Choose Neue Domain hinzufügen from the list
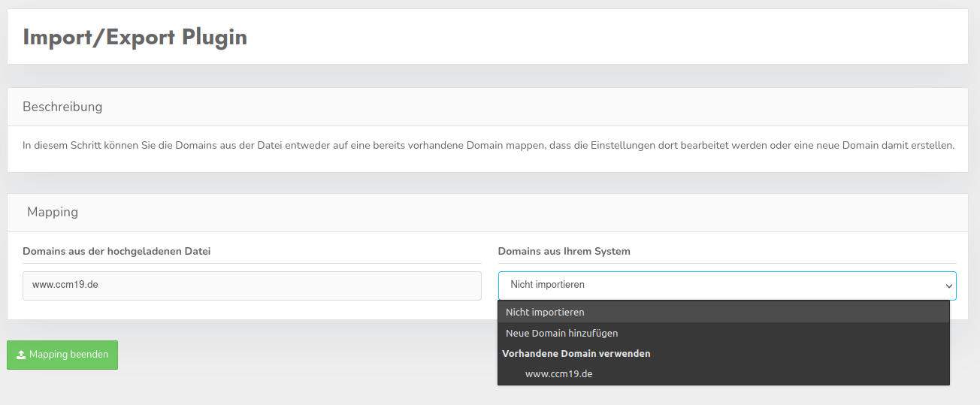980x405 pixels. coord(561,333)
